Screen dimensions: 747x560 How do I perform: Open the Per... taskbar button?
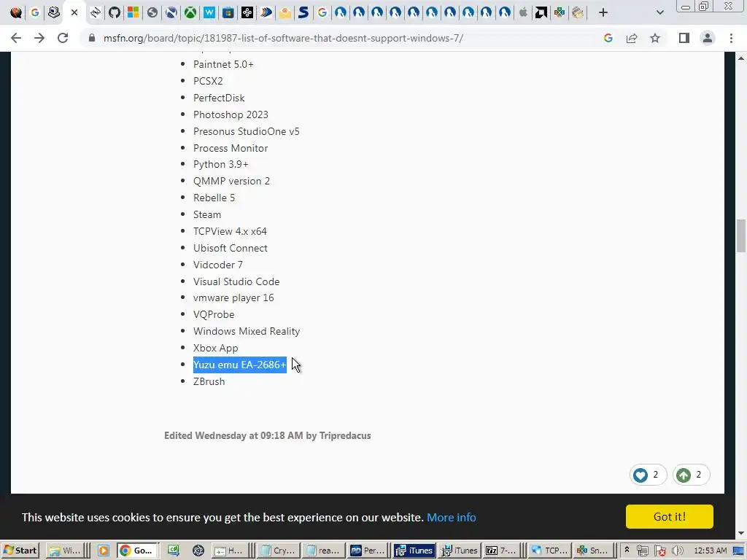click(x=368, y=551)
